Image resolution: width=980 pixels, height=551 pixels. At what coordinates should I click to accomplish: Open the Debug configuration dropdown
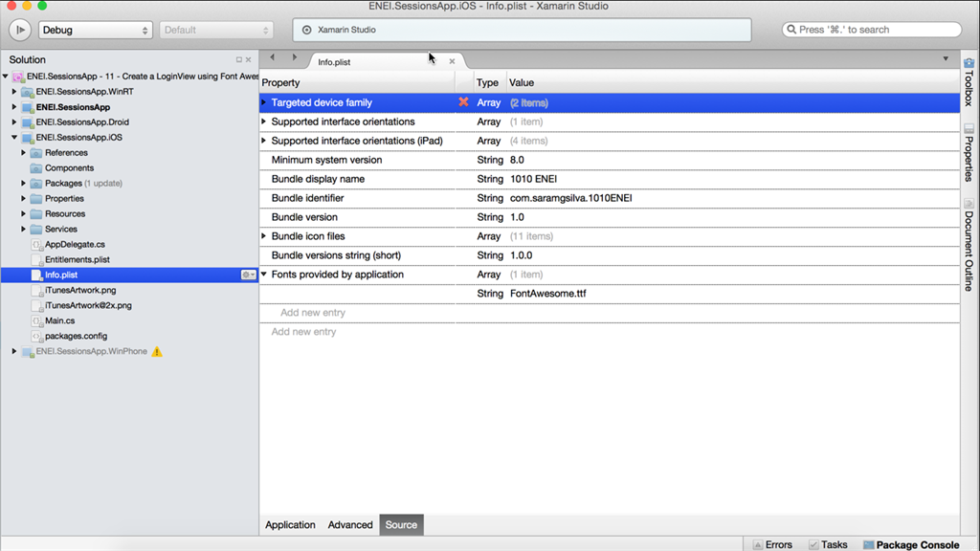coord(95,30)
